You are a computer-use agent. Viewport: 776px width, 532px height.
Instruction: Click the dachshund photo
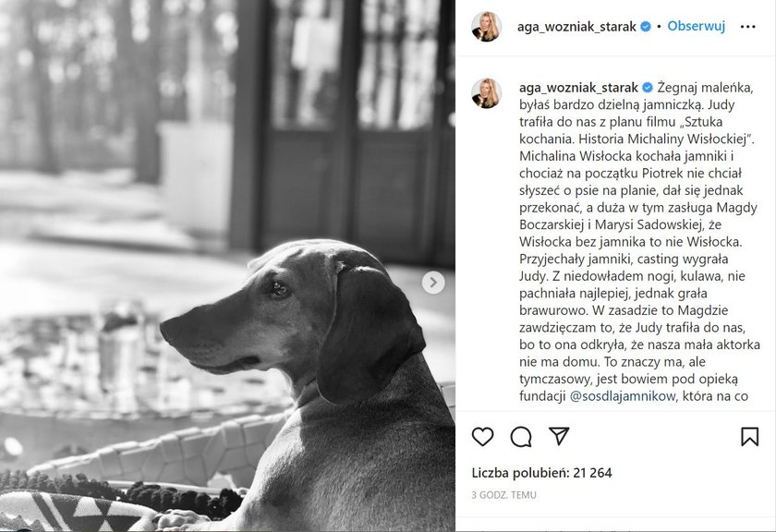pos(227,266)
